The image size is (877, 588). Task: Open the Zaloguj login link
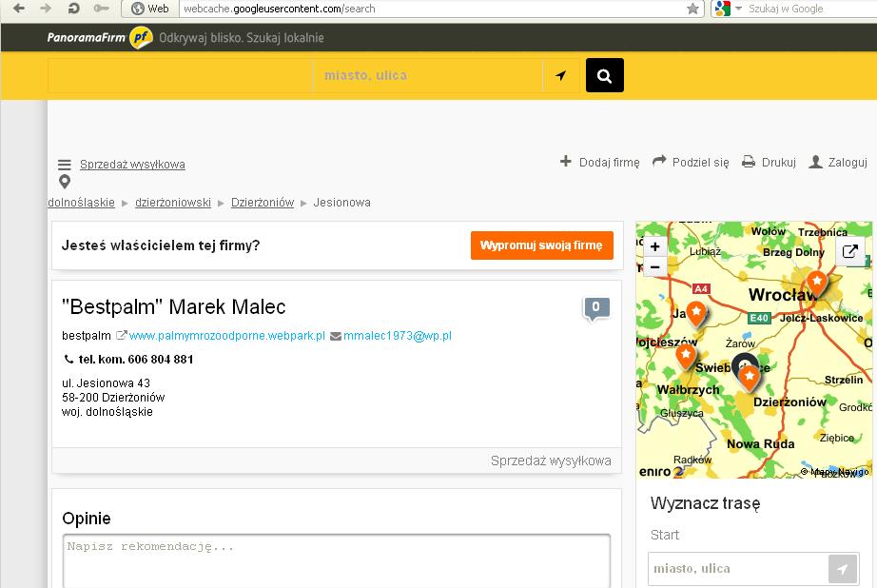tap(838, 163)
